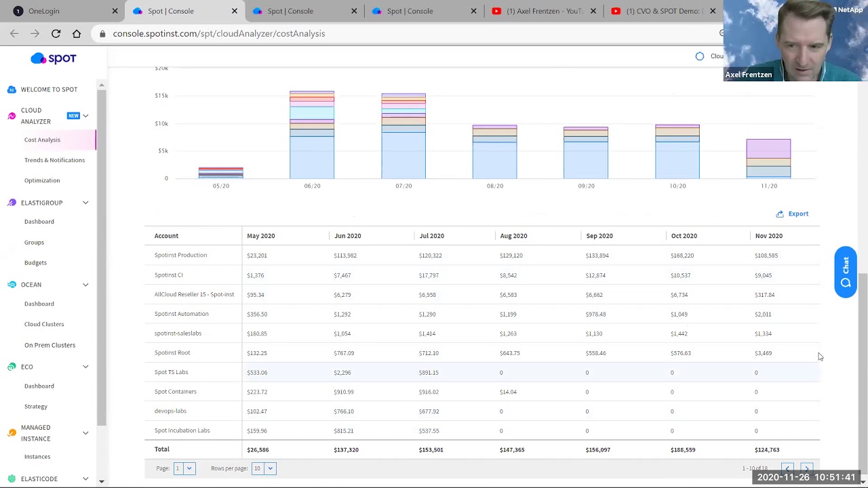The width and height of the screenshot is (868, 488).
Task: Click the Spot logo in sidebar
Action: tap(53, 59)
